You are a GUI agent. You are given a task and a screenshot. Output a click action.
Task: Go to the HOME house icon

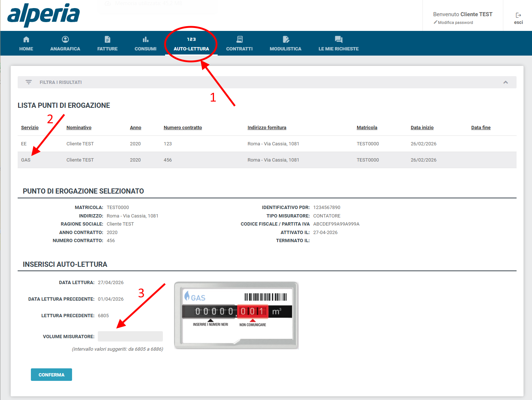click(26, 39)
